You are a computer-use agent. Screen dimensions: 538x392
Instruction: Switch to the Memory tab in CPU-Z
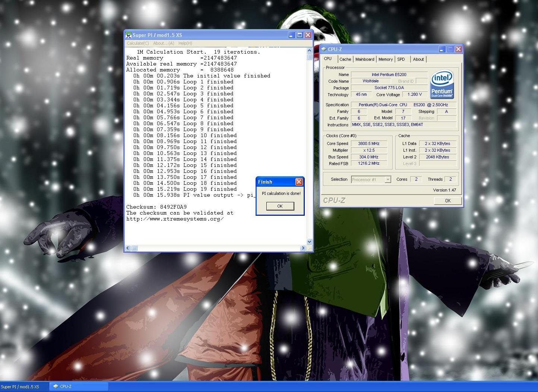[386, 59]
